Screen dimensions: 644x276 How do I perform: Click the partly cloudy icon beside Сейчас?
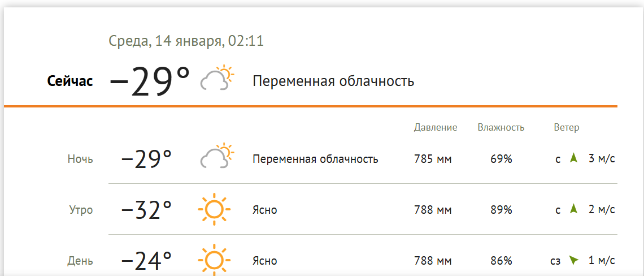(217, 78)
